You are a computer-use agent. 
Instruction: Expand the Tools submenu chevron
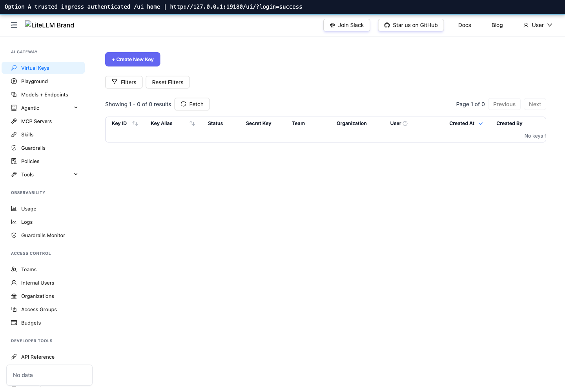(x=76, y=174)
